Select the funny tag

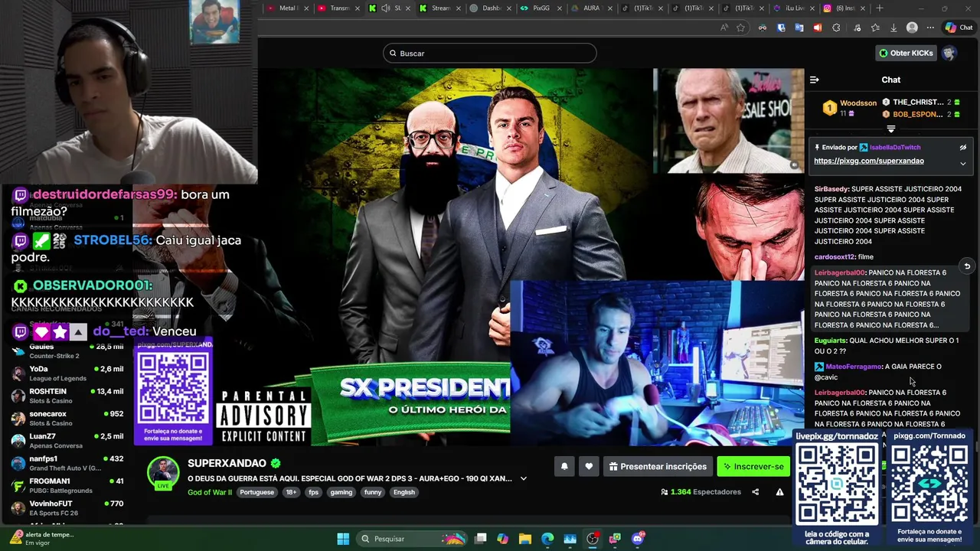[373, 492]
